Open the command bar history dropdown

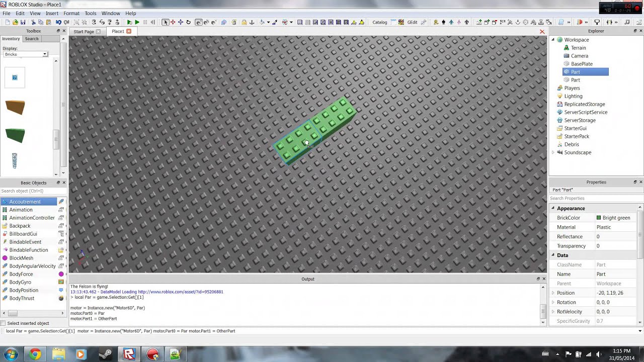point(640,331)
